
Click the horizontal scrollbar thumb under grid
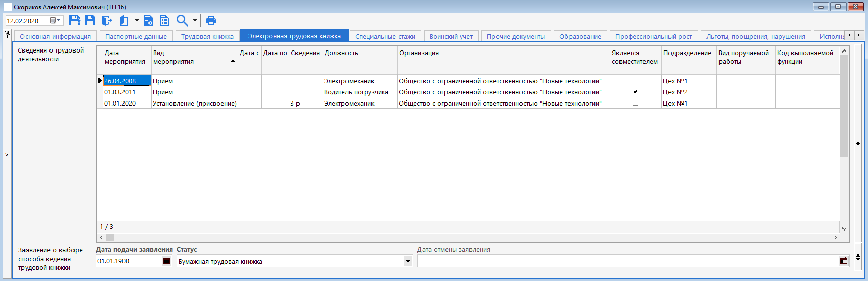click(110, 237)
